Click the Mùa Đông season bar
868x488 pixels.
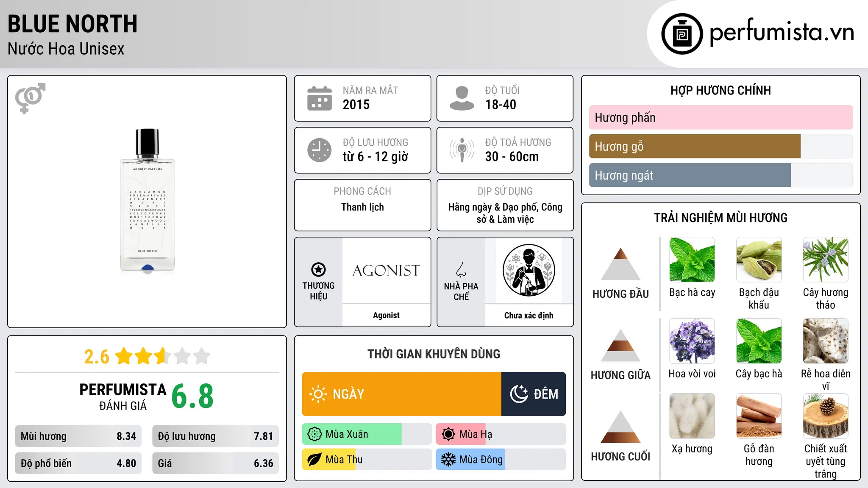501,460
